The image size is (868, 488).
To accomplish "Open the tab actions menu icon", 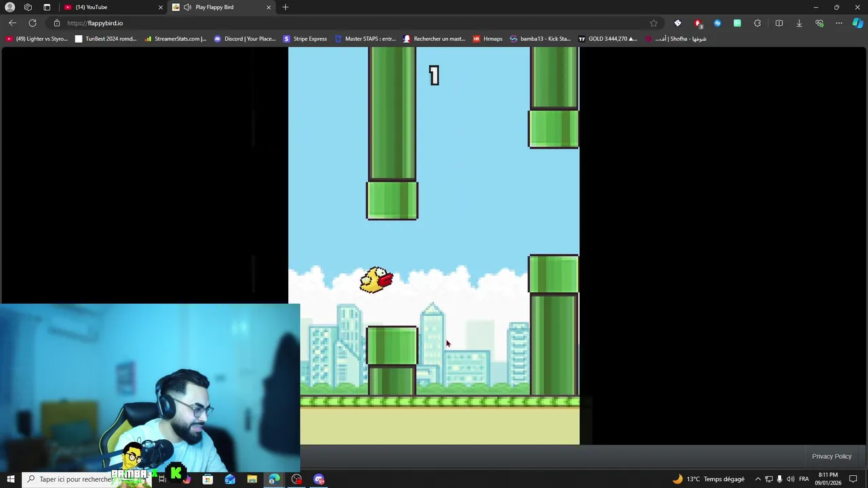I will click(47, 7).
